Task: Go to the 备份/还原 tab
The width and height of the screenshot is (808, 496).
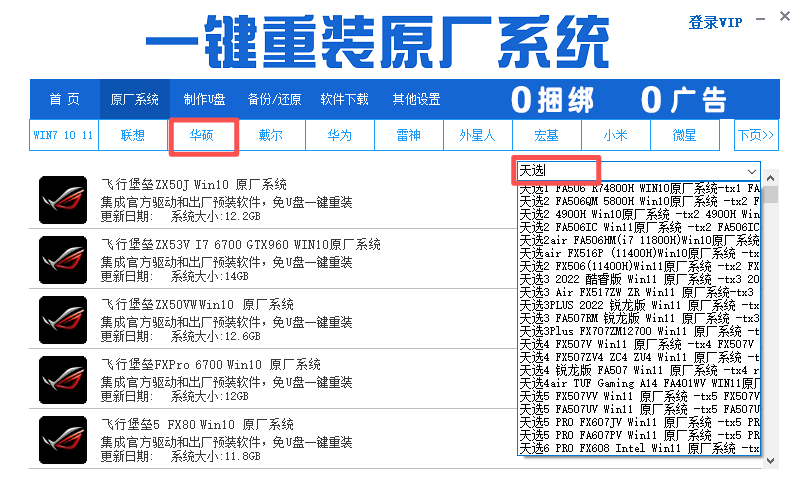Action: pyautogui.click(x=274, y=99)
